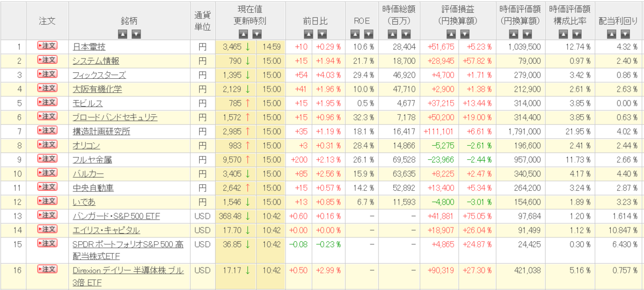
Task: Open 中央自動車 stock link
Action: point(93,188)
